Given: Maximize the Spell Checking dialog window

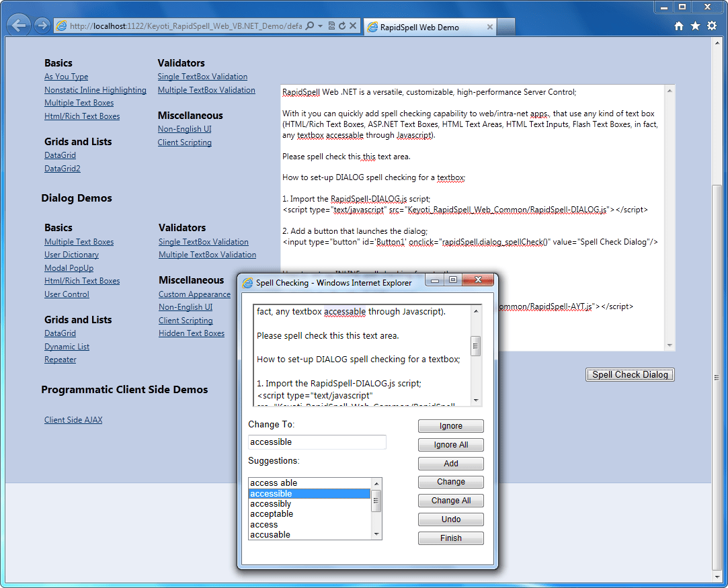Looking at the screenshot, I should (452, 280).
